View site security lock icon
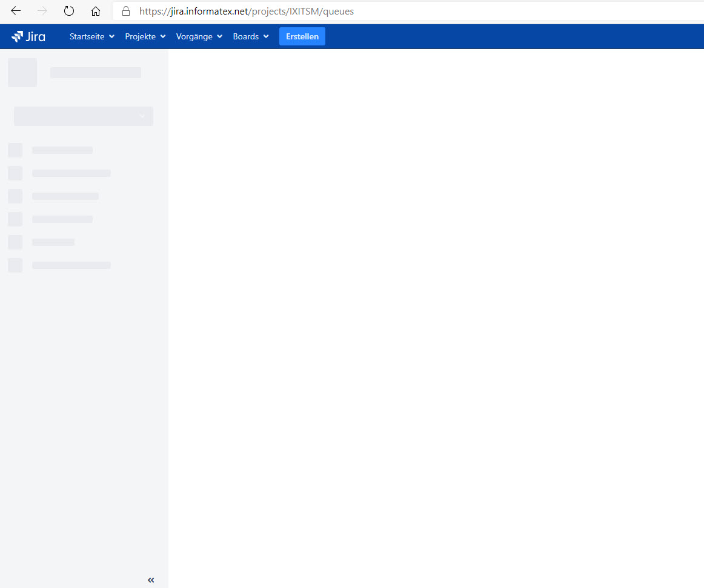 [x=126, y=12]
